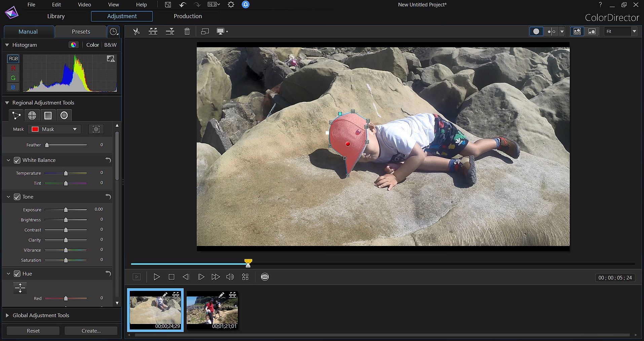The height and width of the screenshot is (341, 644).
Task: Click the trash delete icon
Action: coord(187,32)
